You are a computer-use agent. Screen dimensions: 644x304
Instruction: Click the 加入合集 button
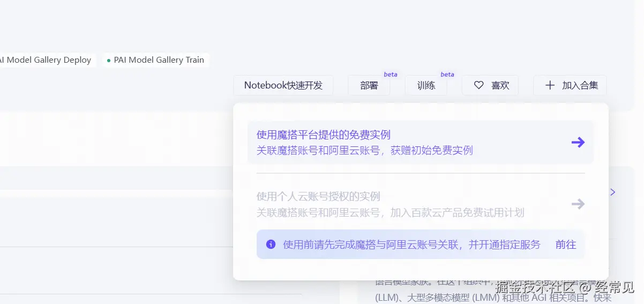point(570,85)
